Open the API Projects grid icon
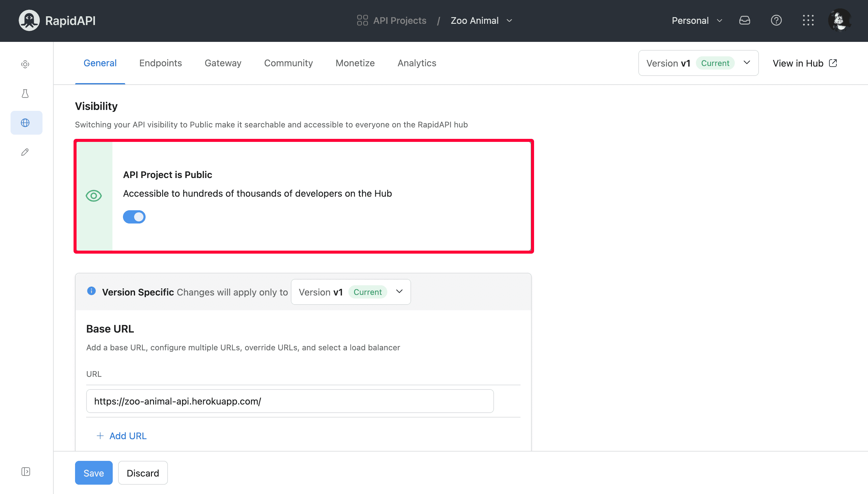 [362, 20]
